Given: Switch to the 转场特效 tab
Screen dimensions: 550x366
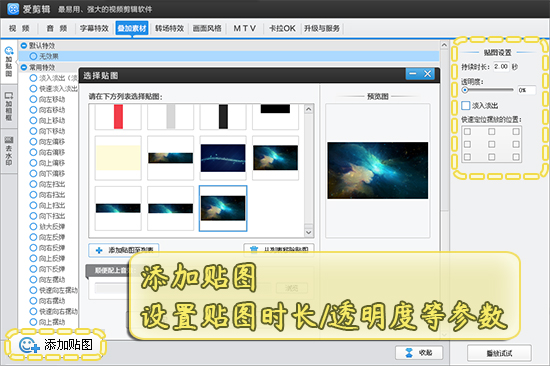Looking at the screenshot, I should point(169,28).
